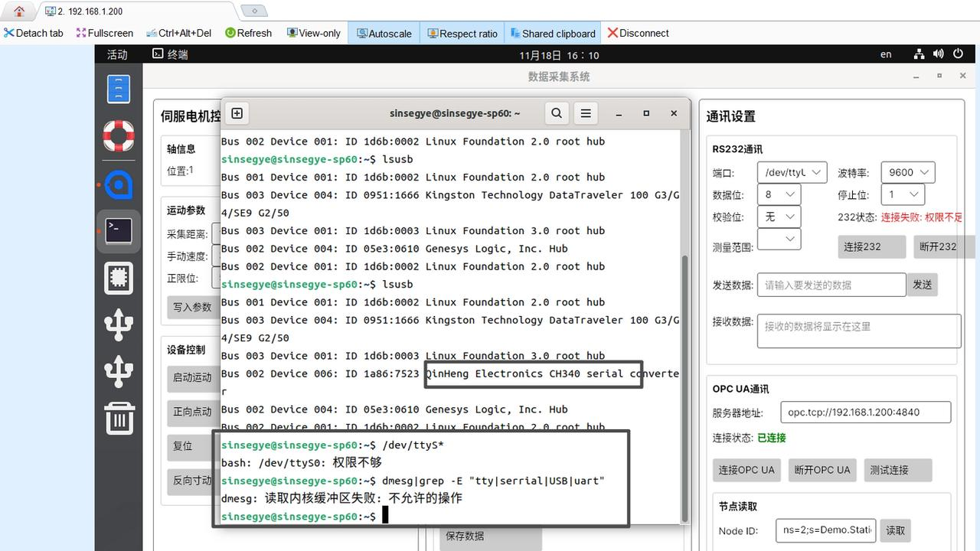Expand the 端口 port dropdown

click(x=792, y=172)
